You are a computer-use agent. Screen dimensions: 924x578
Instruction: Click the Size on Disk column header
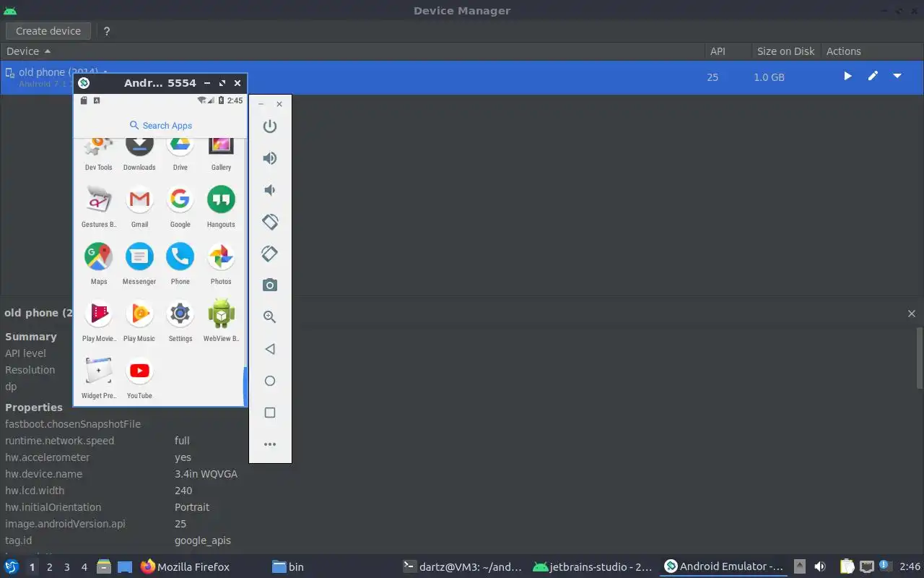[x=785, y=51]
